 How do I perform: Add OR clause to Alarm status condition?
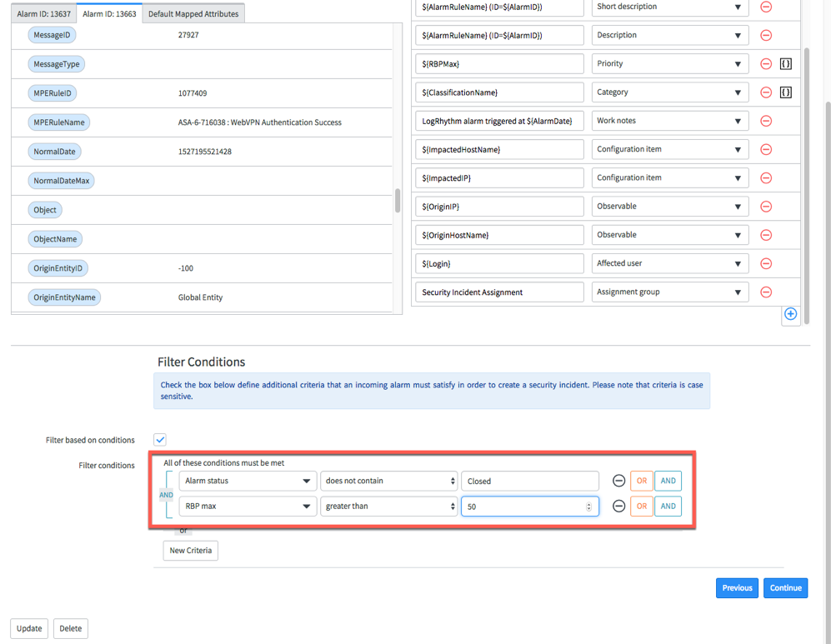click(x=641, y=481)
